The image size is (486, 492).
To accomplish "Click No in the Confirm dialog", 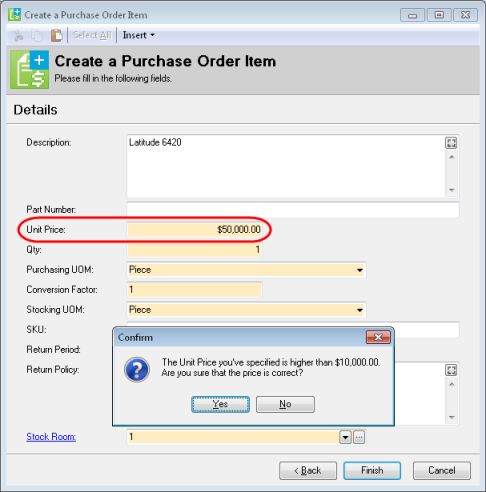I will pyautogui.click(x=285, y=404).
